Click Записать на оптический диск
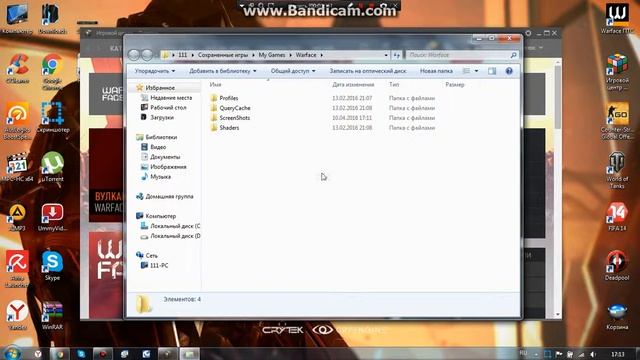The width and height of the screenshot is (640, 360). (368, 71)
